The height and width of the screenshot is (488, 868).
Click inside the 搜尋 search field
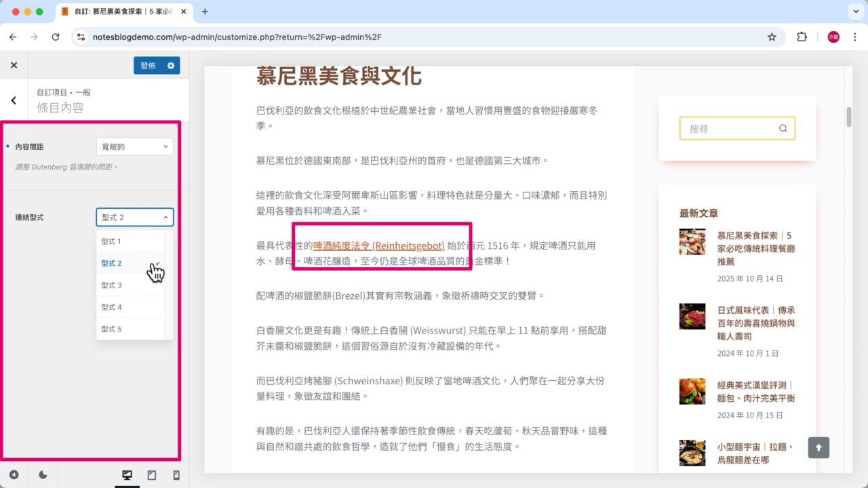(x=726, y=128)
